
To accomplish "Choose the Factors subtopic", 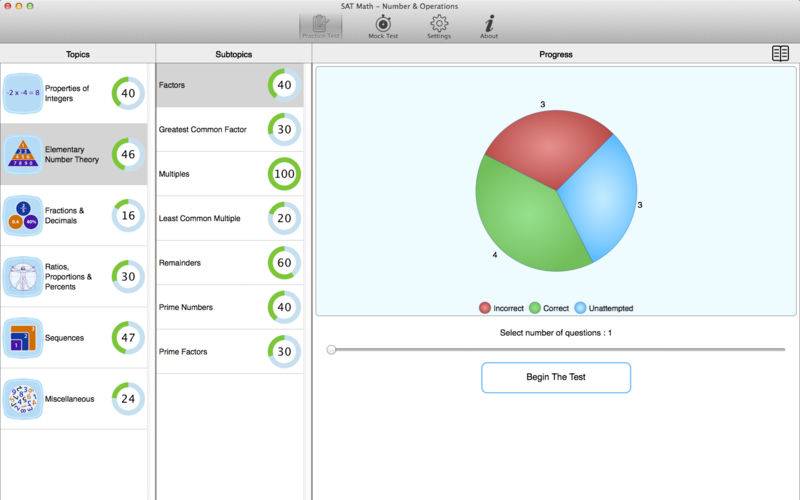I will point(230,85).
